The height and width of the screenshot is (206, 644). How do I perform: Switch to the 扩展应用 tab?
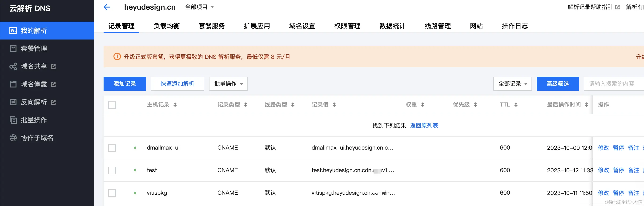[x=257, y=26]
